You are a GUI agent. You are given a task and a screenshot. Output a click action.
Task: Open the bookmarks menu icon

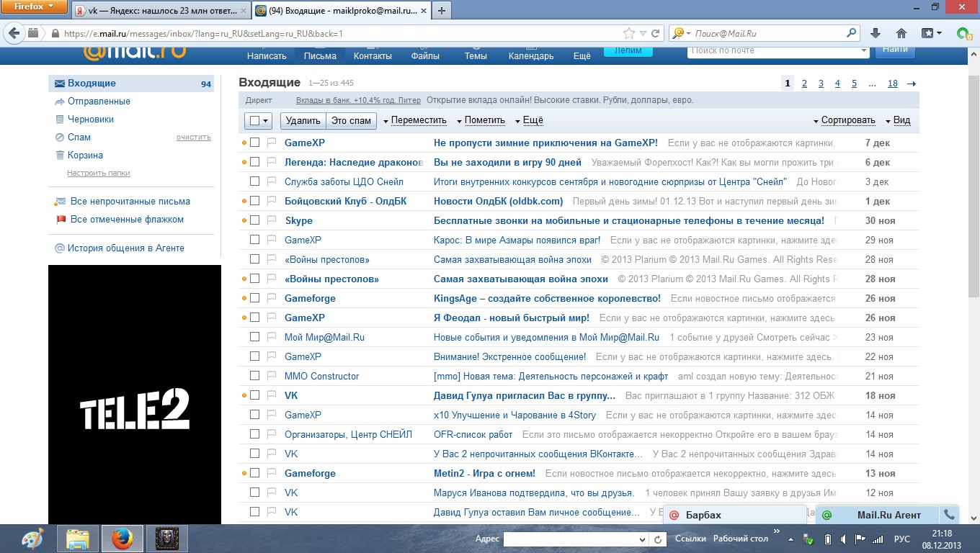pyautogui.click(x=931, y=33)
